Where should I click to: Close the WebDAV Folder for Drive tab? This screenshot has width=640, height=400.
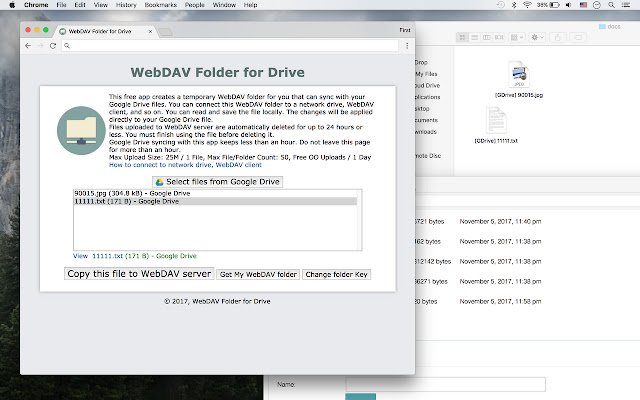tap(150, 31)
